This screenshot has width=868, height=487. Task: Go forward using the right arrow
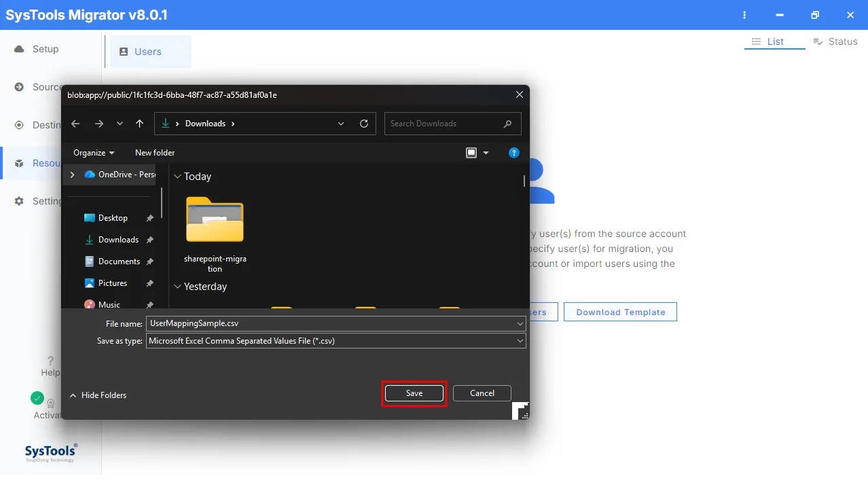coord(99,124)
